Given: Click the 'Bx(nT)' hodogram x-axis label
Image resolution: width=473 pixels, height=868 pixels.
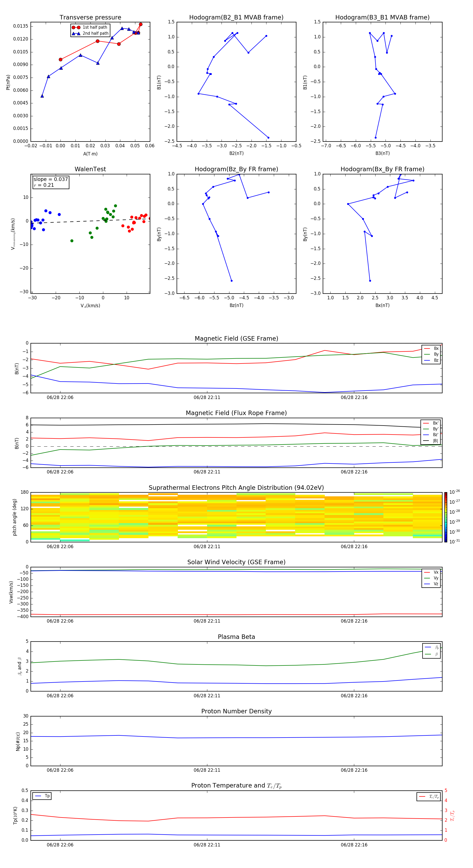Looking at the screenshot, I should (382, 305).
